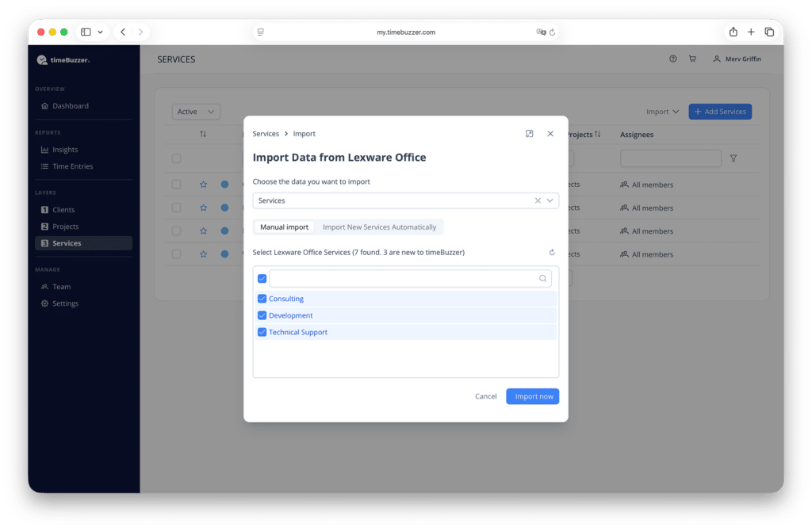This screenshot has width=812, height=530.
Task: Toggle the select-all services checkbox
Action: click(x=262, y=278)
